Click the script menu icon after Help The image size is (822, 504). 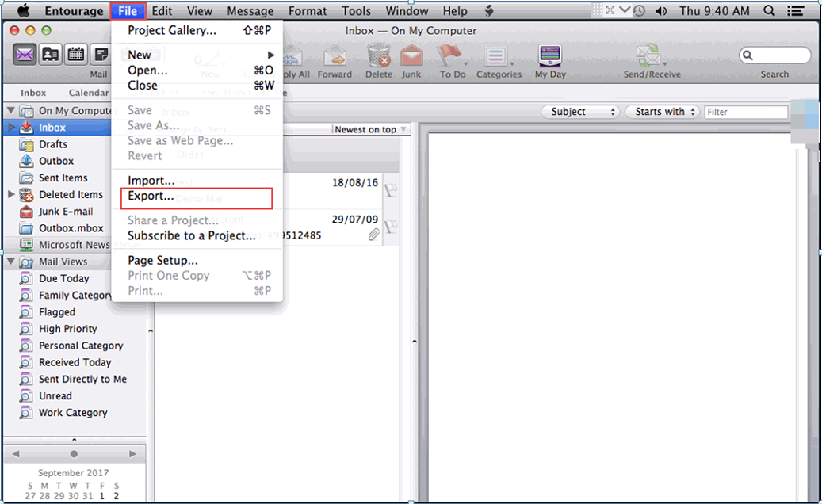click(x=489, y=10)
